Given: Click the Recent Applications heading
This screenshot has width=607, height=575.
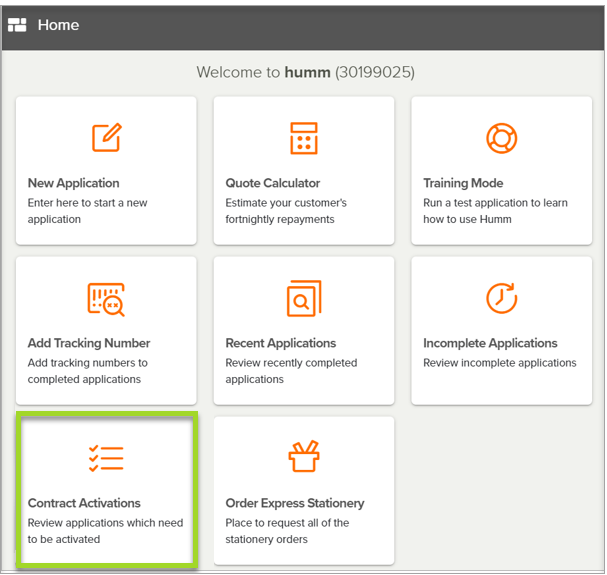Looking at the screenshot, I should (x=281, y=343).
